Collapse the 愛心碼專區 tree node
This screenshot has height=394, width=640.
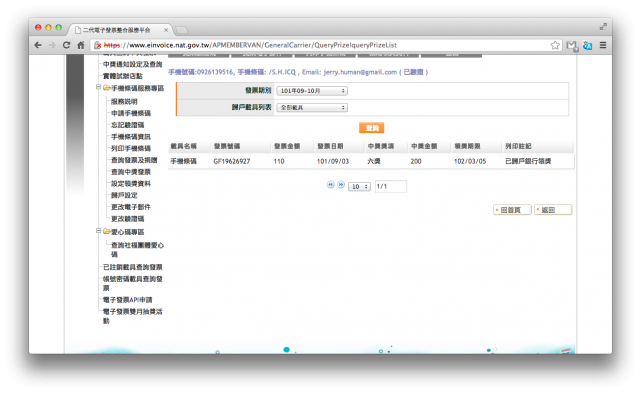point(98,231)
